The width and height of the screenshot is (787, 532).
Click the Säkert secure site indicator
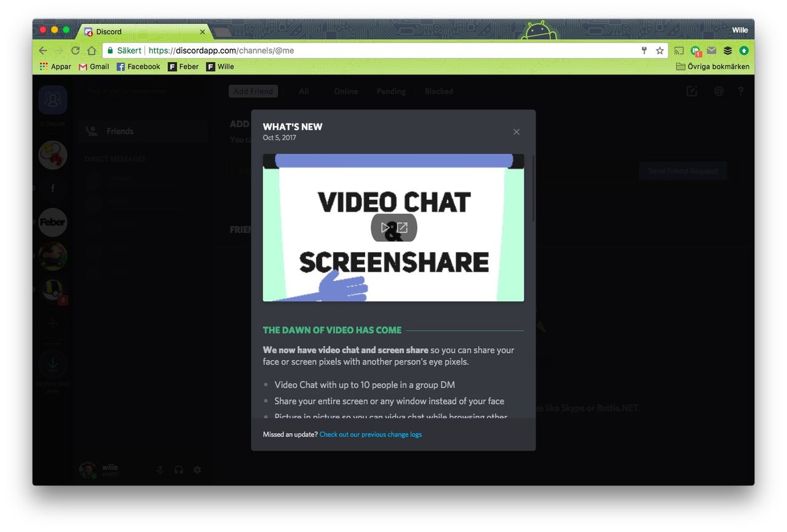pyautogui.click(x=124, y=50)
